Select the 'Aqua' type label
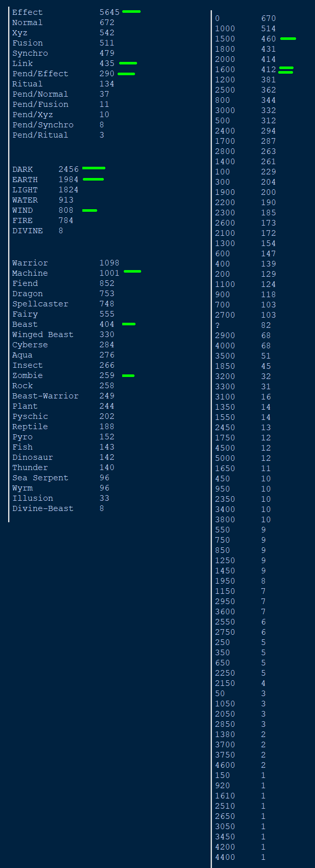 (x=22, y=355)
